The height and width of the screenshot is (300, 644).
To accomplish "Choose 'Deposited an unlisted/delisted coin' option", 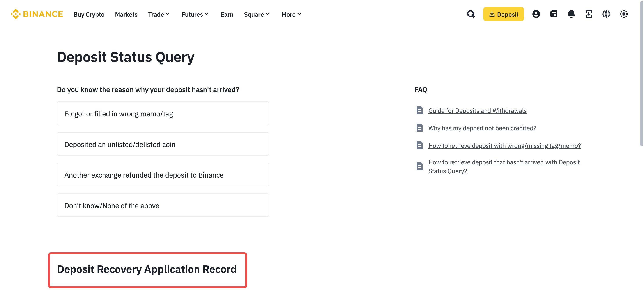I will tap(163, 144).
